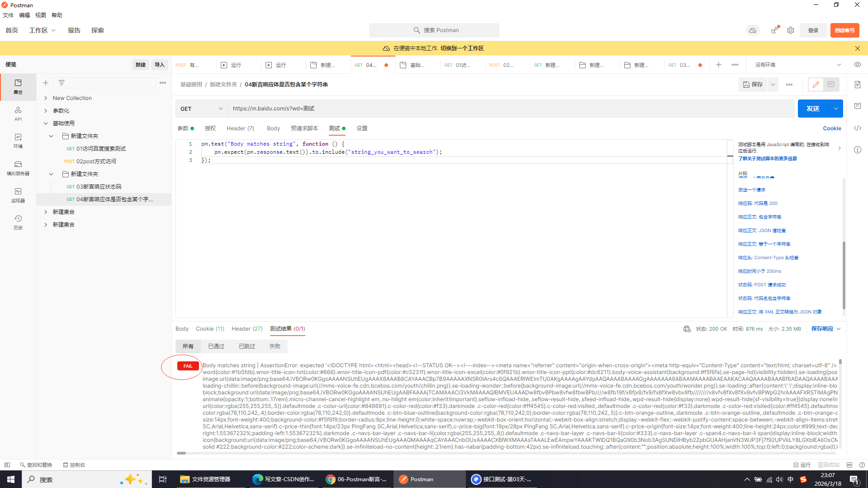The height and width of the screenshot is (488, 868).
Task: Open the satellite capture requests icon
Action: (x=775, y=30)
